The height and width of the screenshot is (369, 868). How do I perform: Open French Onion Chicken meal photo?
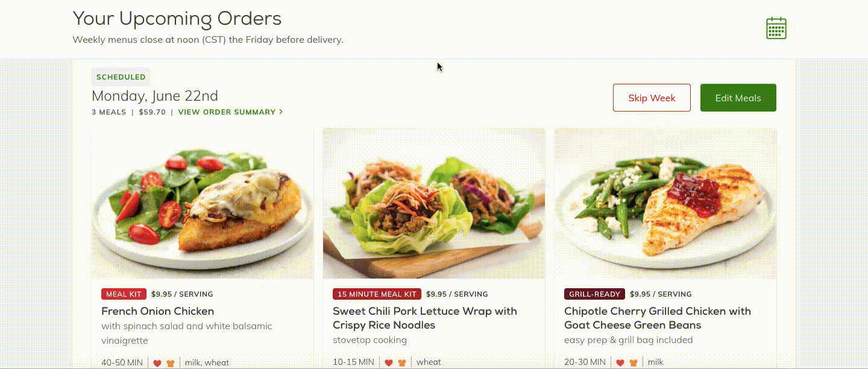[x=203, y=203]
